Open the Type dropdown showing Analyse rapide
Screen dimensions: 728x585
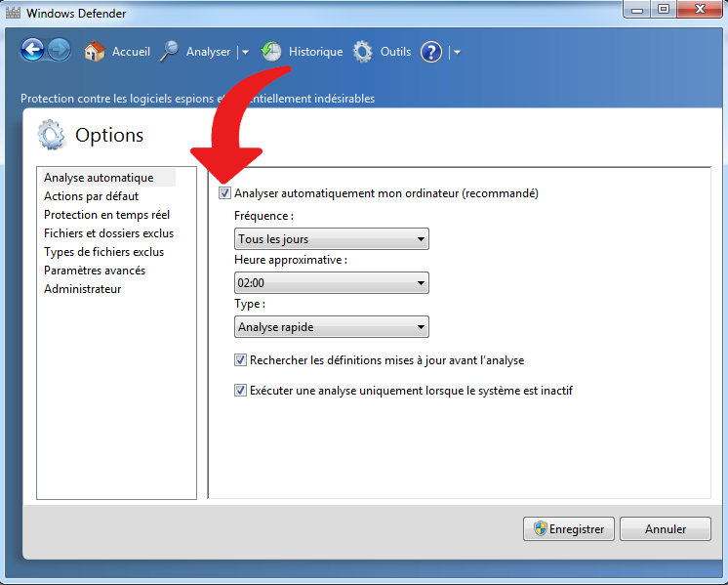[x=332, y=326]
